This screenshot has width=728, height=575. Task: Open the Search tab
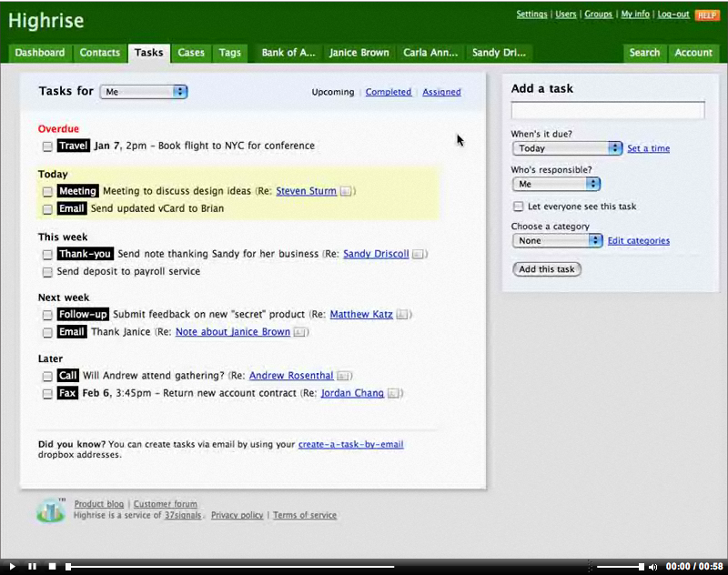[644, 53]
